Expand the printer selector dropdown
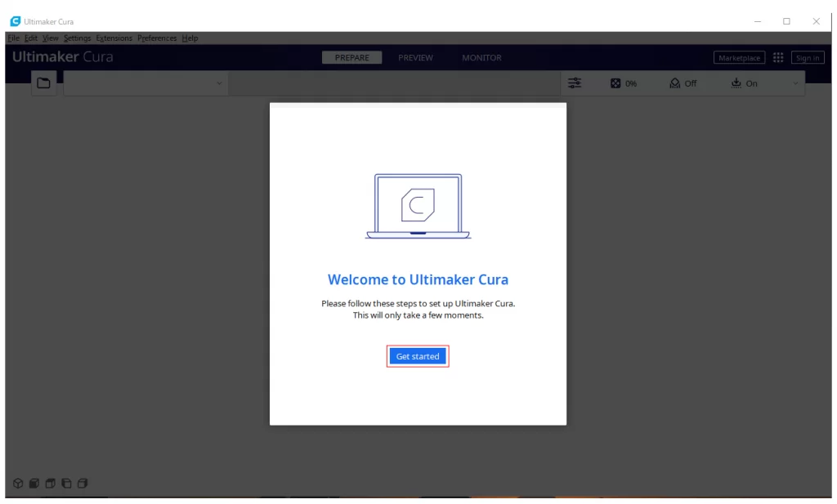 pyautogui.click(x=145, y=83)
